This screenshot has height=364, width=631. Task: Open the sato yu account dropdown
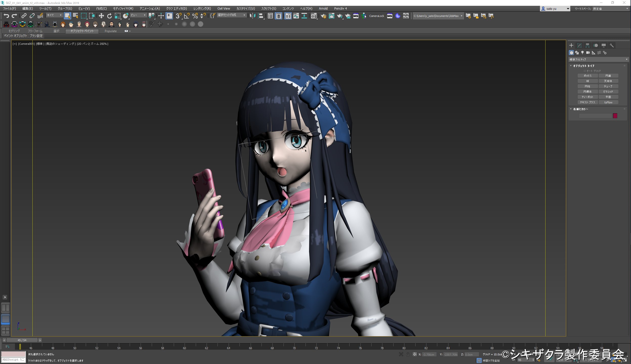pos(555,9)
